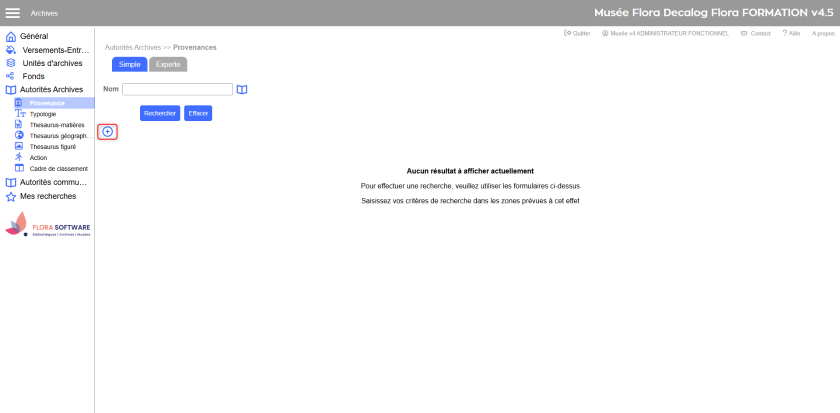The width and height of the screenshot is (840, 413).
Task: Collapse the Autorités Archives section
Action: click(51, 89)
